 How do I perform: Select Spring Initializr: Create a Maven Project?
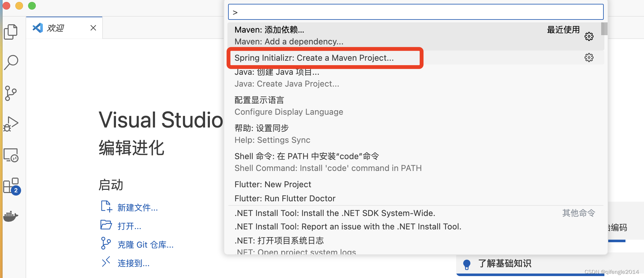[x=416, y=58]
